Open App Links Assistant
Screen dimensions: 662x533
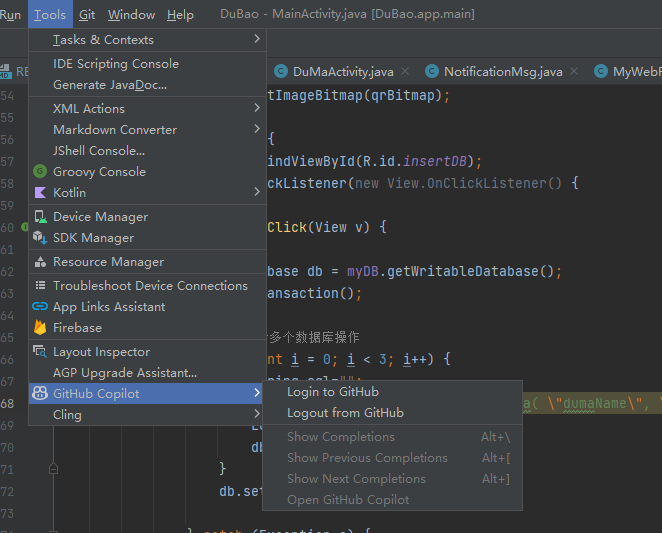tap(147, 307)
